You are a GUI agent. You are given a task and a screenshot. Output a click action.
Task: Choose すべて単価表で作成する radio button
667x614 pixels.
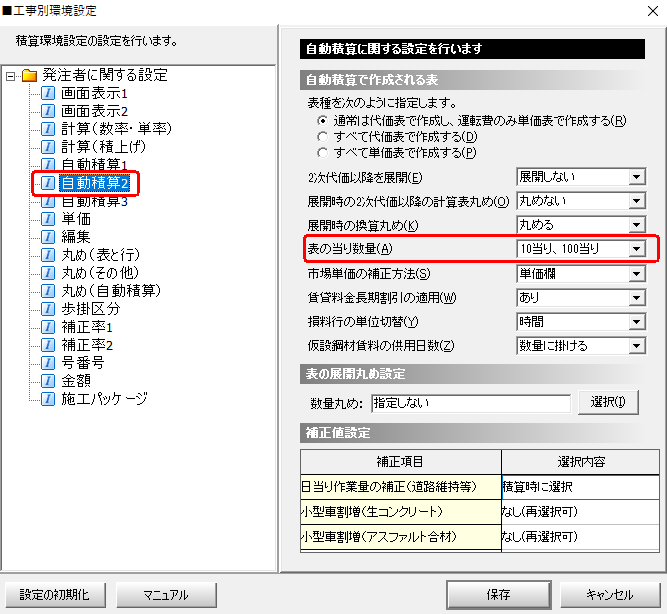pos(322,152)
